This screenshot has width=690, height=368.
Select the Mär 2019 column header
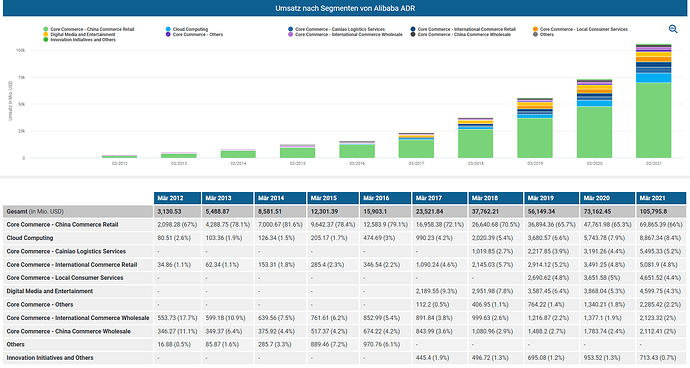551,198
